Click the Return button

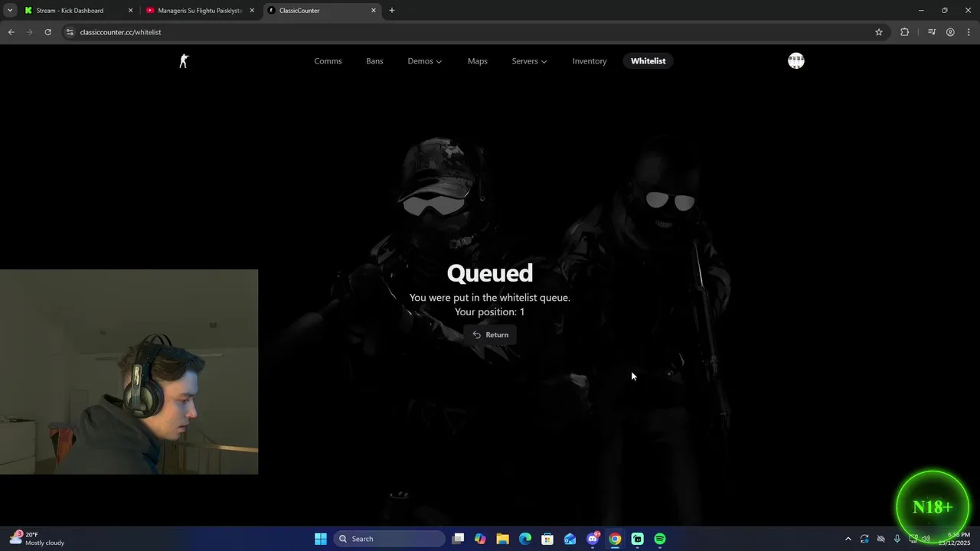click(490, 334)
